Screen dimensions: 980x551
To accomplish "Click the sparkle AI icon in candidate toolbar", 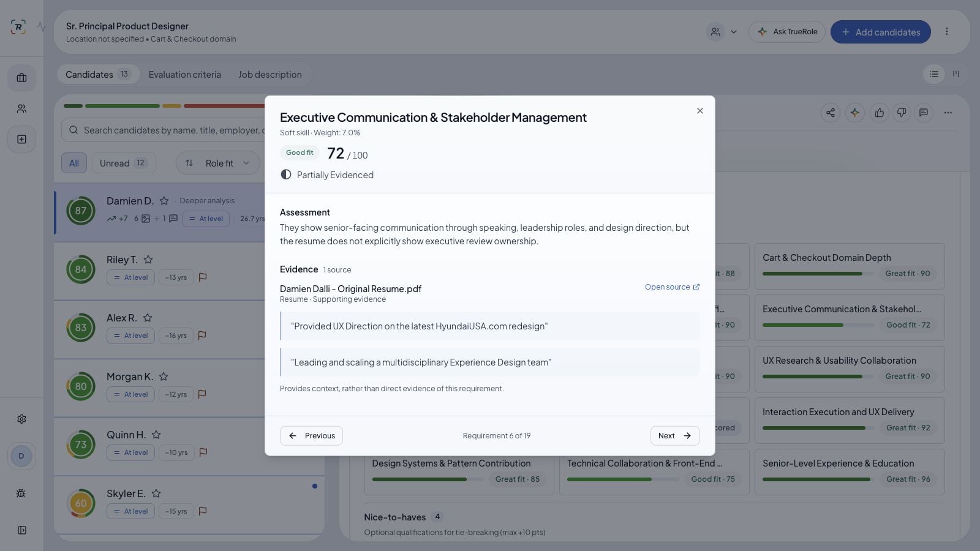I will point(854,113).
